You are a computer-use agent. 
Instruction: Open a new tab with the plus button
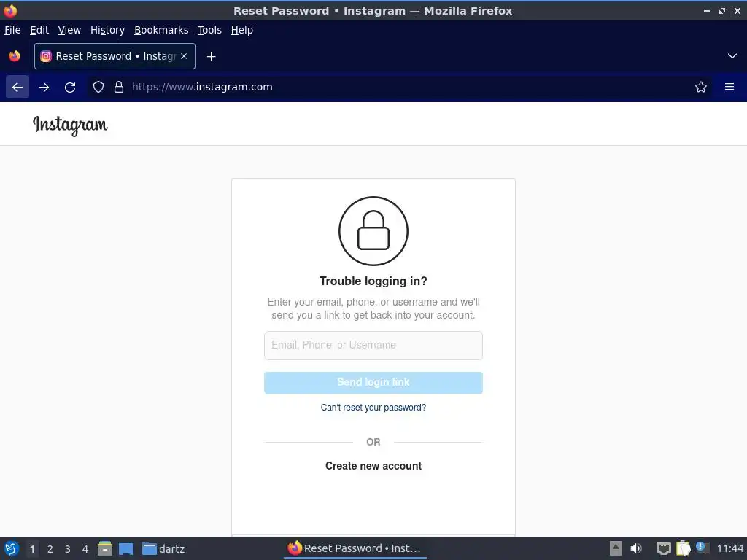click(211, 57)
